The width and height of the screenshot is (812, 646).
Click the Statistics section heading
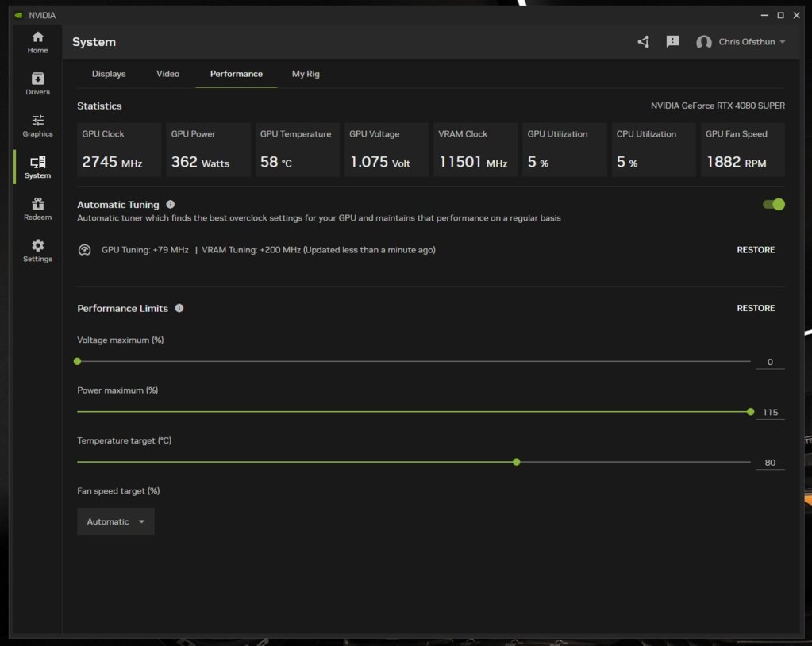click(99, 106)
